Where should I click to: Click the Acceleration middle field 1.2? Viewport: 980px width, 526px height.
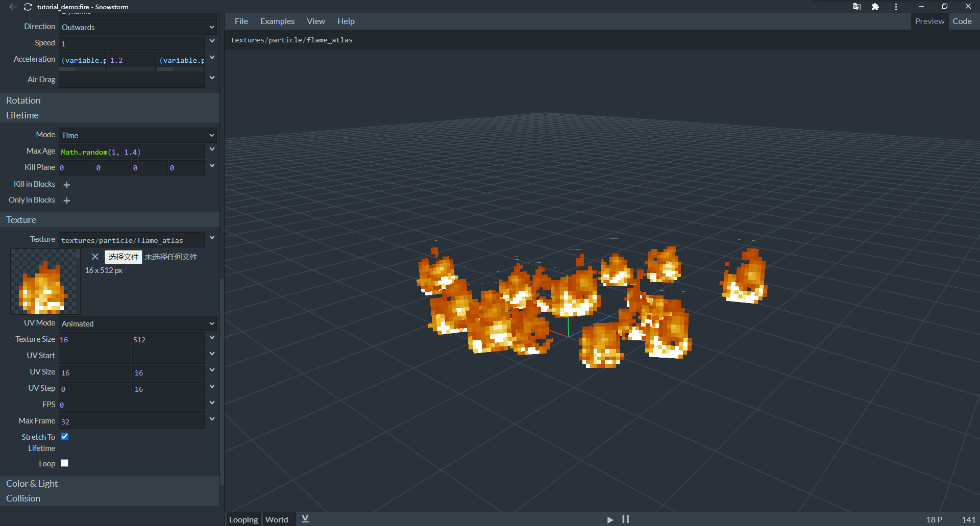[132, 60]
